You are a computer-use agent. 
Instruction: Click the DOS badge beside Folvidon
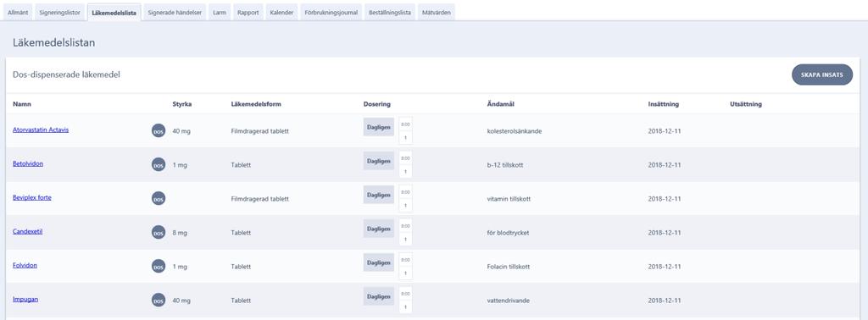point(159,267)
